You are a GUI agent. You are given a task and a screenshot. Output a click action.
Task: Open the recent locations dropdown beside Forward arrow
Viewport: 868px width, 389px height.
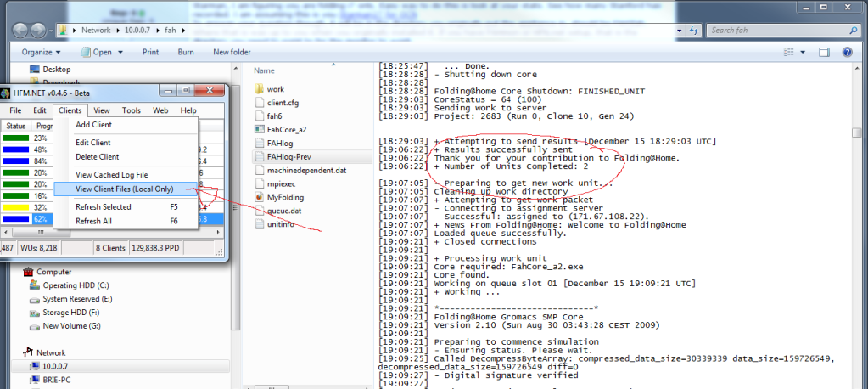pyautogui.click(x=51, y=31)
